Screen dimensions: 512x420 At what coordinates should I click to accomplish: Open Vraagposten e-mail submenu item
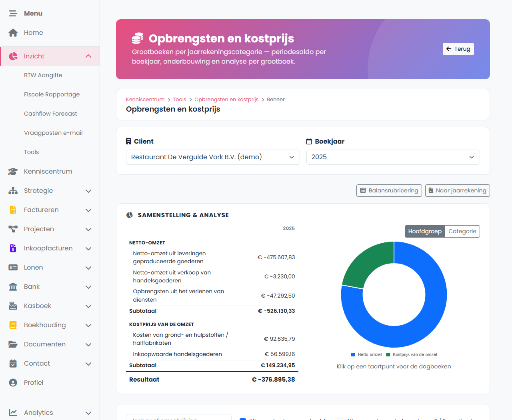(54, 133)
